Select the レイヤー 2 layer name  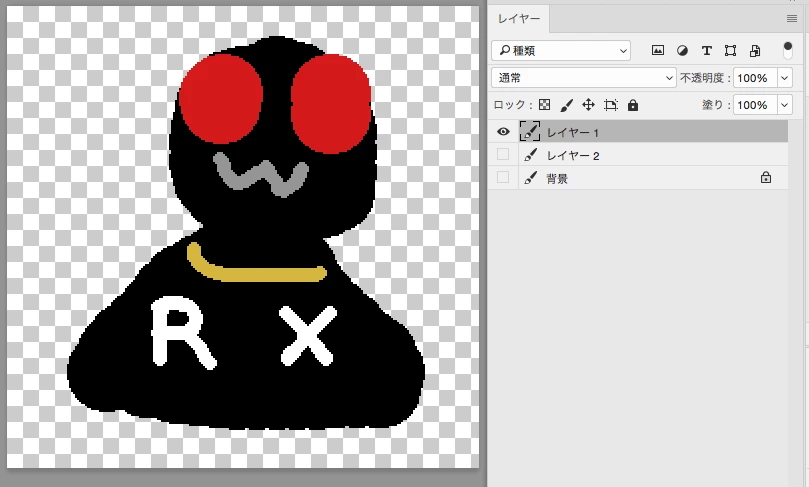pyautogui.click(x=573, y=156)
